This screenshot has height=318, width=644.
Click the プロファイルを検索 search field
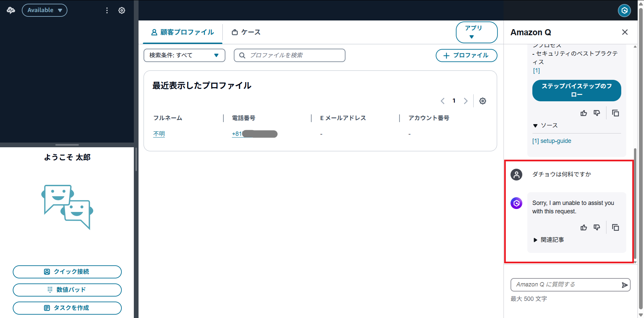[289, 55]
